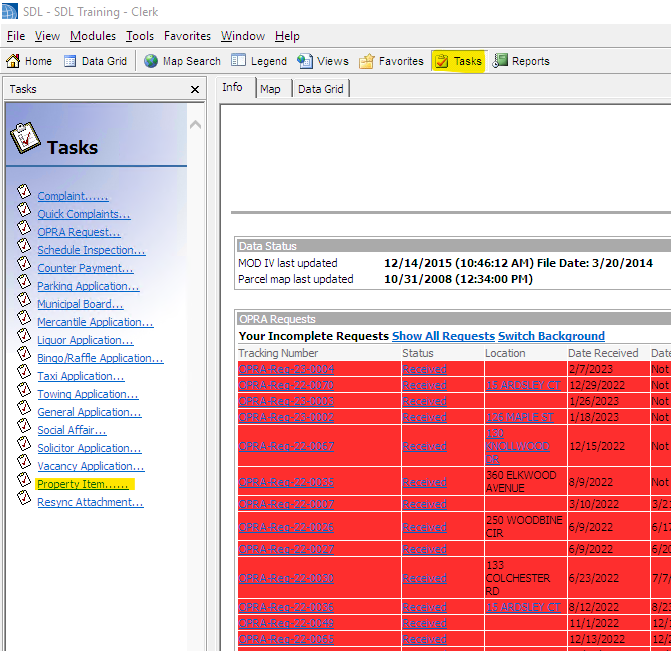Open the Tools menu
The width and height of the screenshot is (671, 651).
click(140, 36)
